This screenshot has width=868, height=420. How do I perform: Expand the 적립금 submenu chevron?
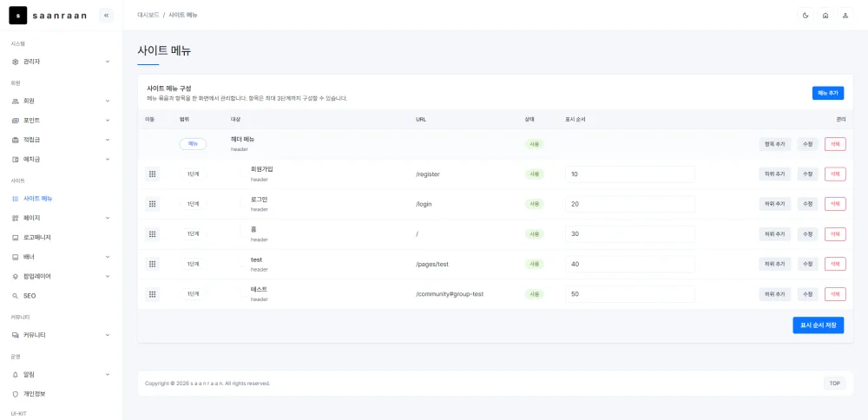click(108, 140)
